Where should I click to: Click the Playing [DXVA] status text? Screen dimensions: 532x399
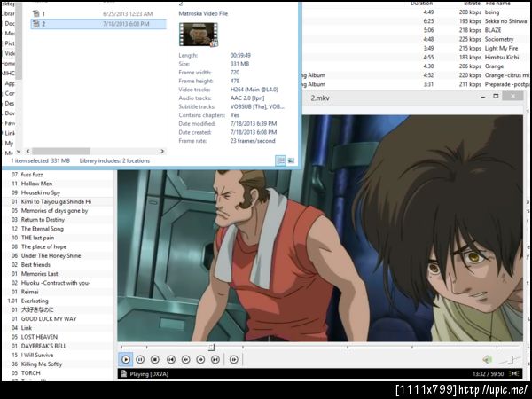pos(149,374)
